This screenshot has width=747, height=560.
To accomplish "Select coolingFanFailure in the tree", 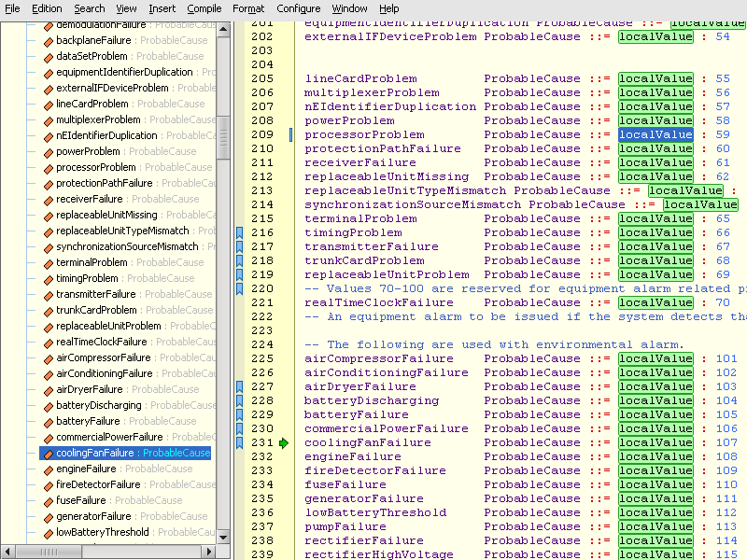I will [x=125, y=453].
